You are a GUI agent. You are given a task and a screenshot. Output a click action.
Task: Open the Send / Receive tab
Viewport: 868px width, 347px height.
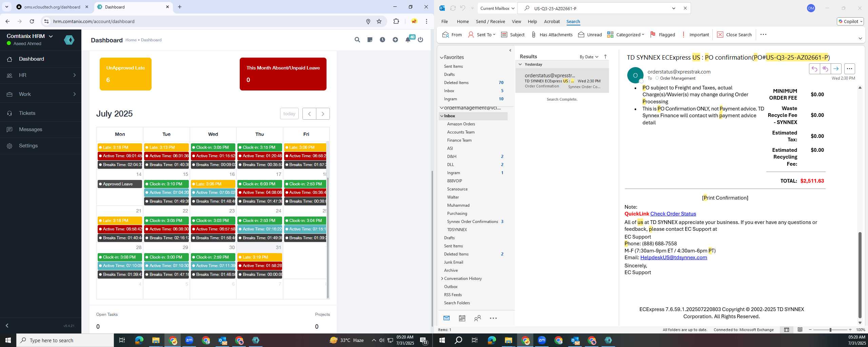coord(490,21)
